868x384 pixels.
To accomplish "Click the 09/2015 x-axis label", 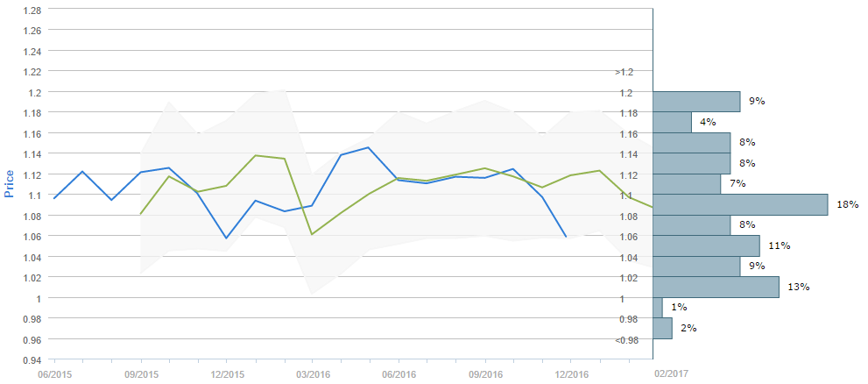I will click(x=140, y=373).
